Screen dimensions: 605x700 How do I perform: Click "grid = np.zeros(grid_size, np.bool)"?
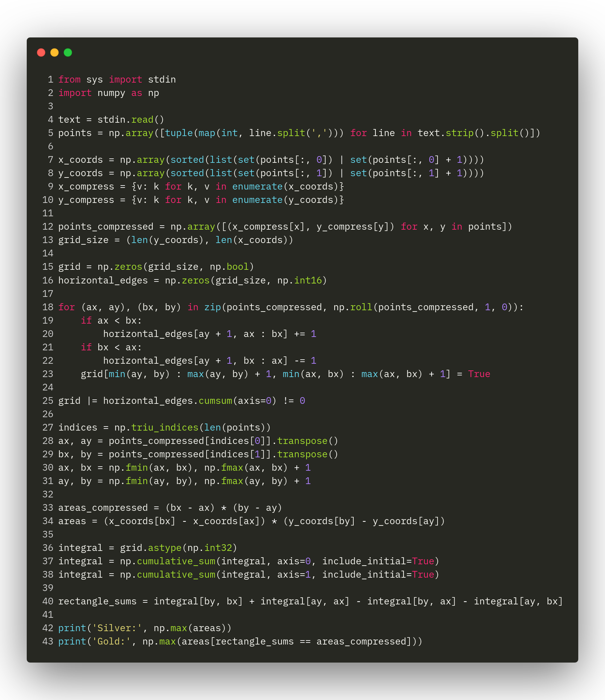coord(156,267)
